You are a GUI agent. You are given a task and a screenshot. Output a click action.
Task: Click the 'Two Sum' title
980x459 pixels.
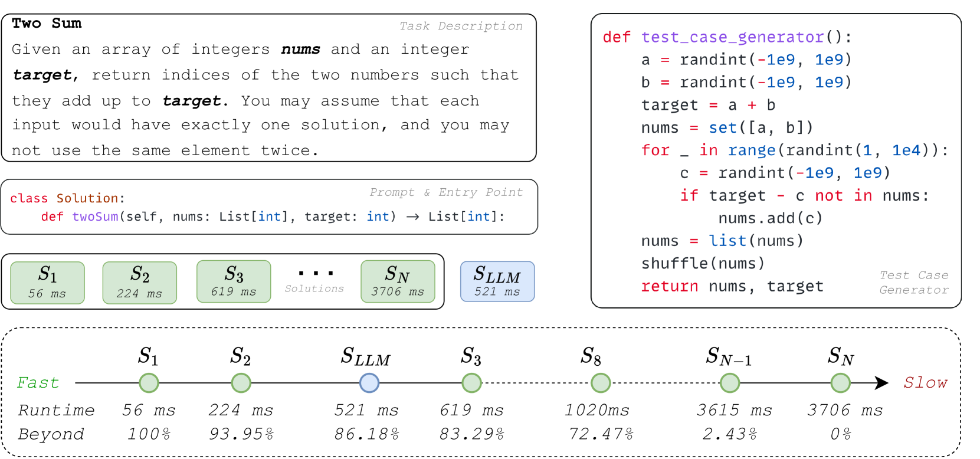[x=47, y=23]
